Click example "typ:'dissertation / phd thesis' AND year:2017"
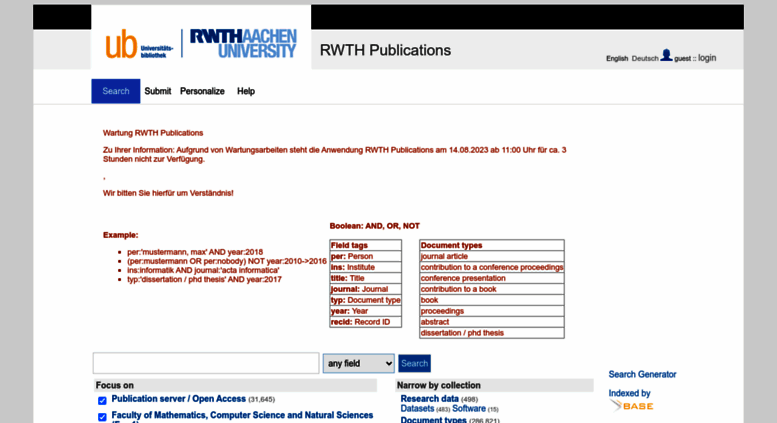The height and width of the screenshot is (423, 777). tap(204, 279)
